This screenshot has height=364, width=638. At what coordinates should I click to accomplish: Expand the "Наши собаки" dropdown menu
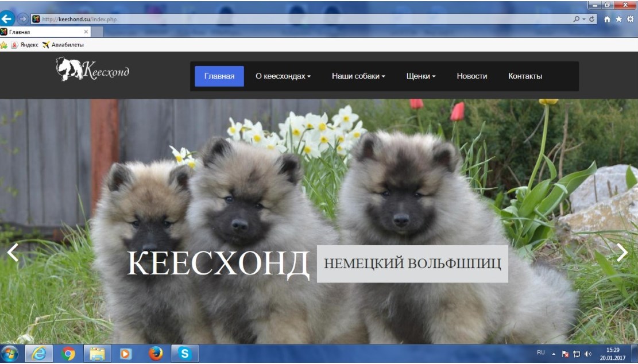pos(358,76)
